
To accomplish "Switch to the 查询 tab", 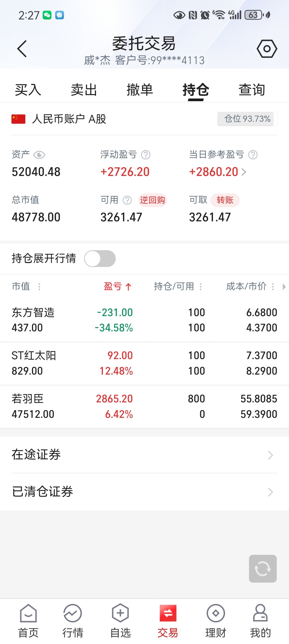I will (252, 90).
